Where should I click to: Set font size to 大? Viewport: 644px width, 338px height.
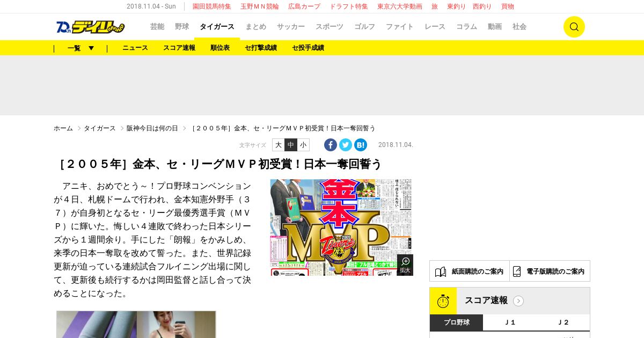click(x=279, y=145)
